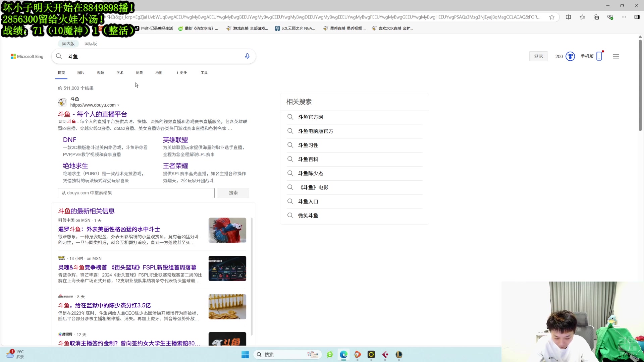This screenshot has width=644, height=362.
Task: Click the microphone voice search icon
Action: (247, 56)
